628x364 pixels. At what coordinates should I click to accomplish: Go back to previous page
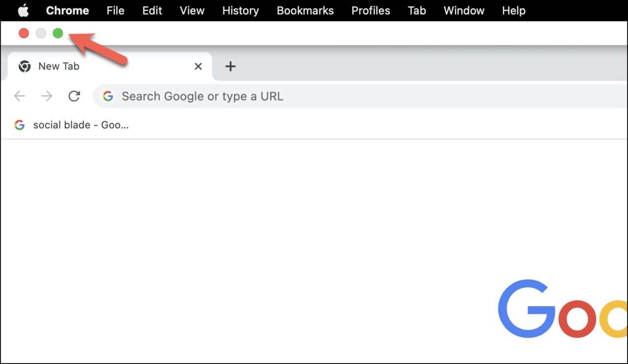pyautogui.click(x=20, y=96)
